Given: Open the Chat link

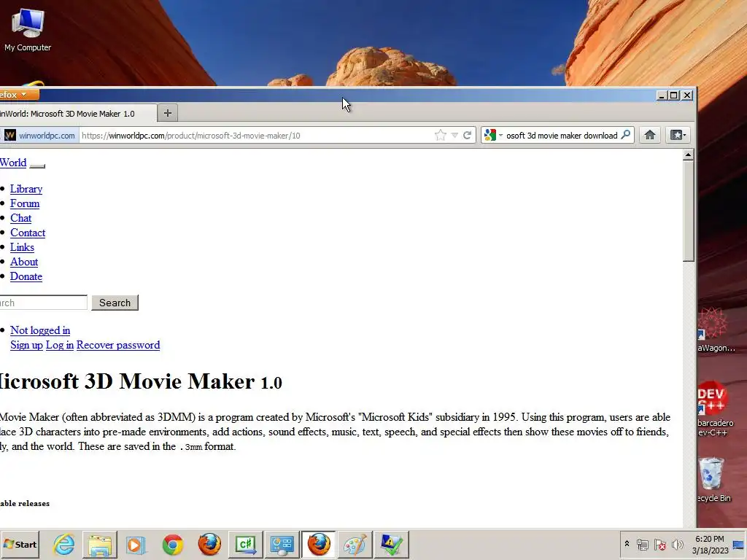Looking at the screenshot, I should pos(21,218).
